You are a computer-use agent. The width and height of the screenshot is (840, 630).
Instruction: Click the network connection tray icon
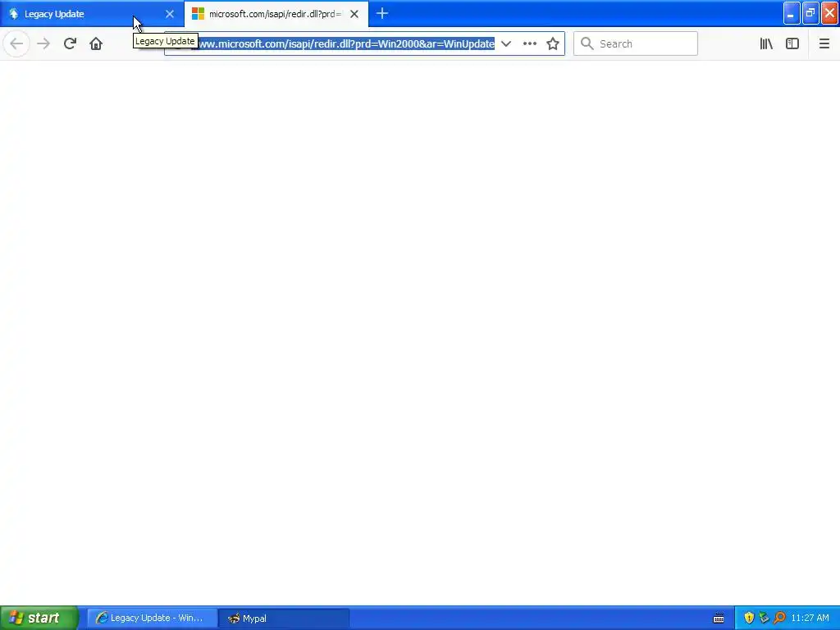point(764,618)
